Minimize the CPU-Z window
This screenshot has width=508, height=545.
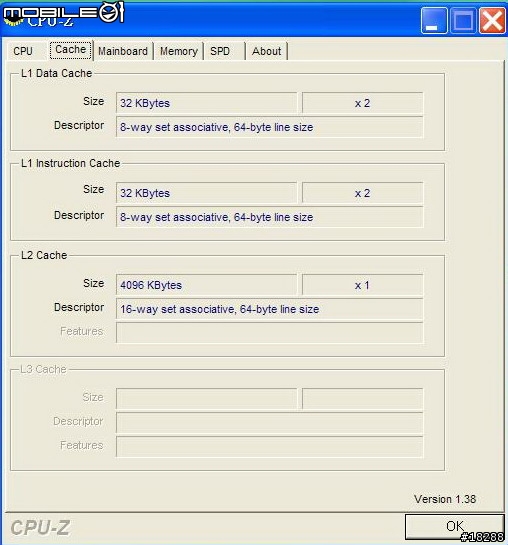[x=434, y=21]
